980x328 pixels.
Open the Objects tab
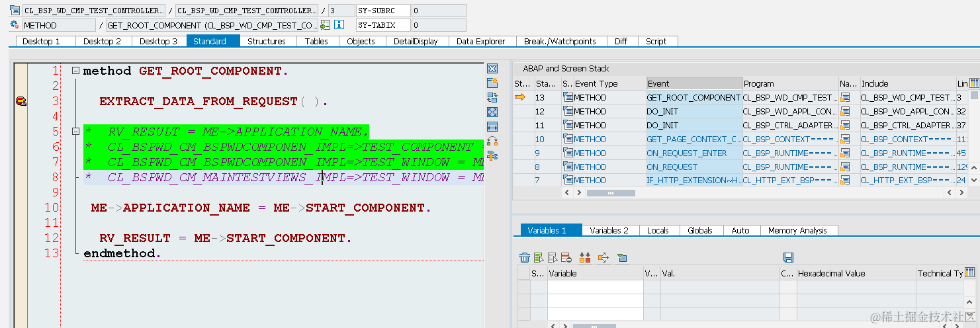pos(361,41)
